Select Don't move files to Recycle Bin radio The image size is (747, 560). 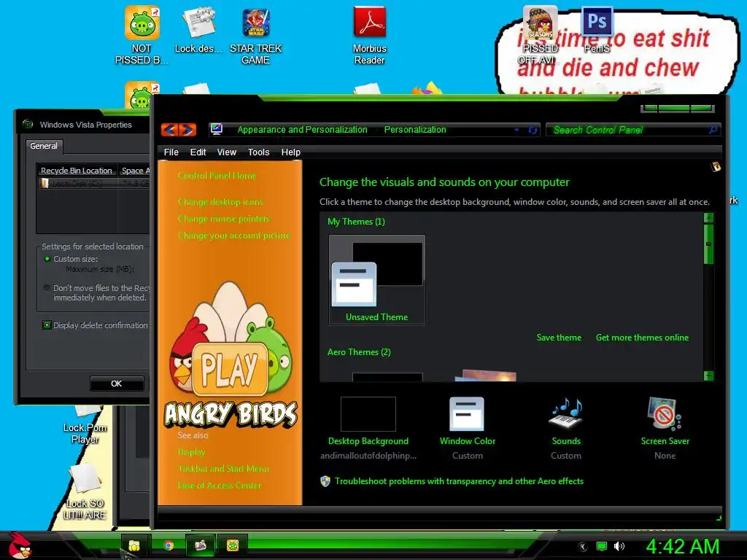pyautogui.click(x=47, y=288)
